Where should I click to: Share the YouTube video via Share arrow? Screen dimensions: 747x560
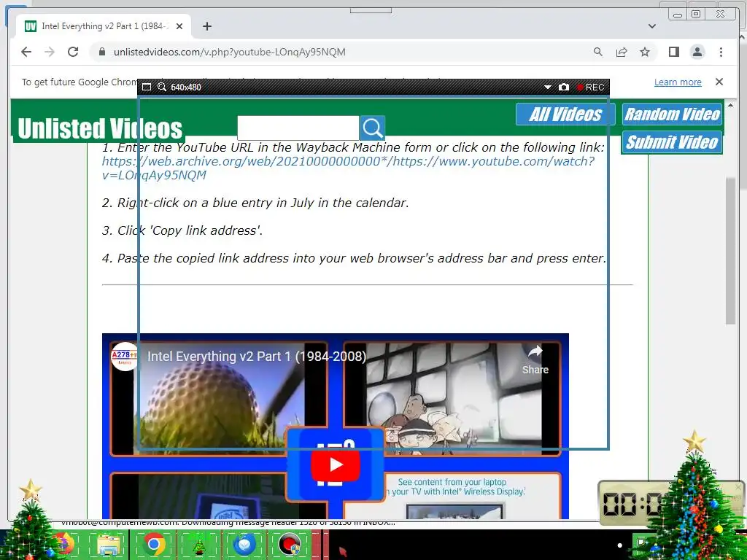click(x=535, y=360)
